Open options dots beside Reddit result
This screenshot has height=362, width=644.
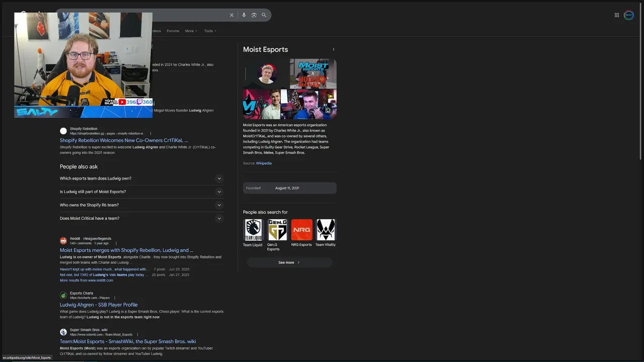click(x=116, y=243)
